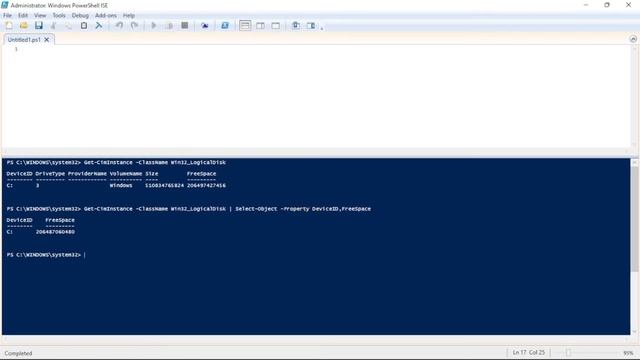Show the Command Window toolbar icon

tap(296, 26)
